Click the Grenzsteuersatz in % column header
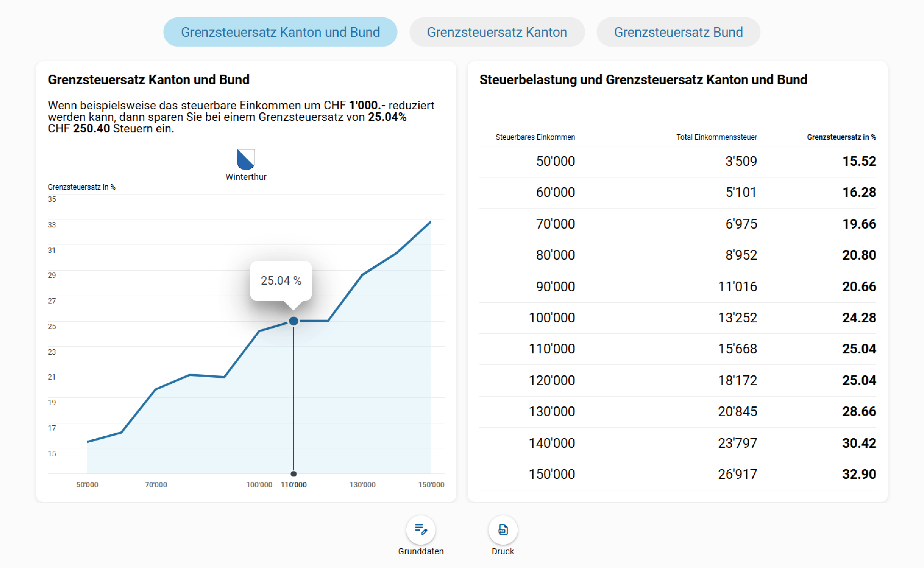This screenshot has width=924, height=568. pos(841,137)
